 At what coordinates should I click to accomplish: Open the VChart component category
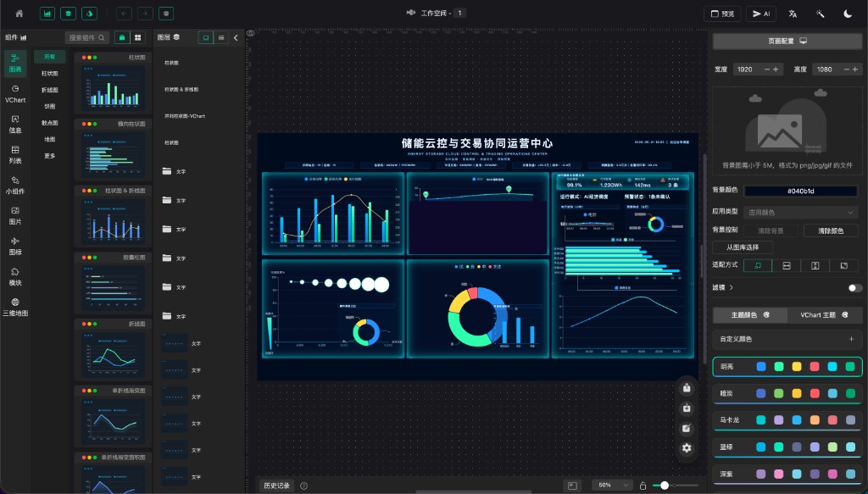15,94
